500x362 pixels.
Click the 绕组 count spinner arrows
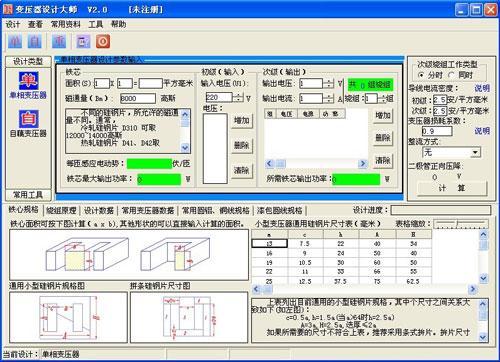coord(382,98)
